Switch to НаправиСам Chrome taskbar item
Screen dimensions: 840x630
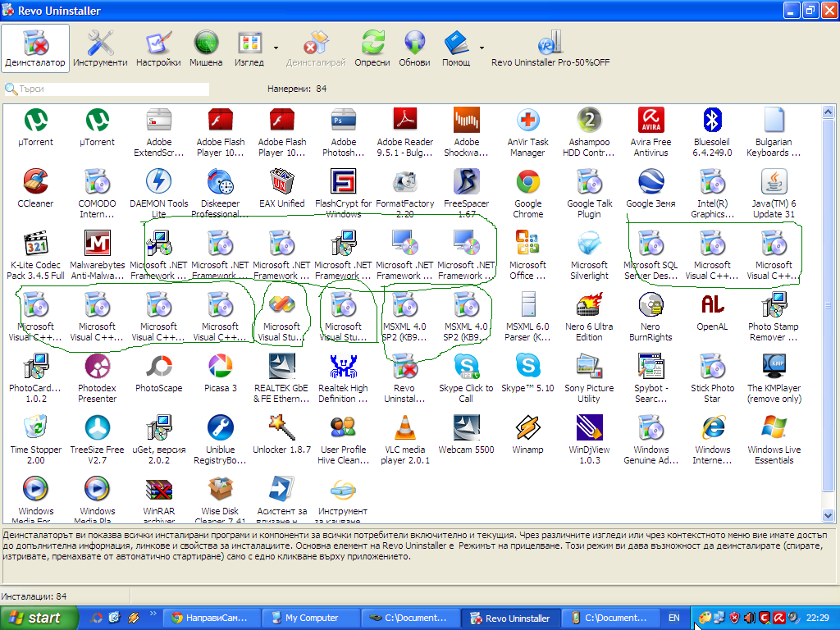(x=212, y=618)
